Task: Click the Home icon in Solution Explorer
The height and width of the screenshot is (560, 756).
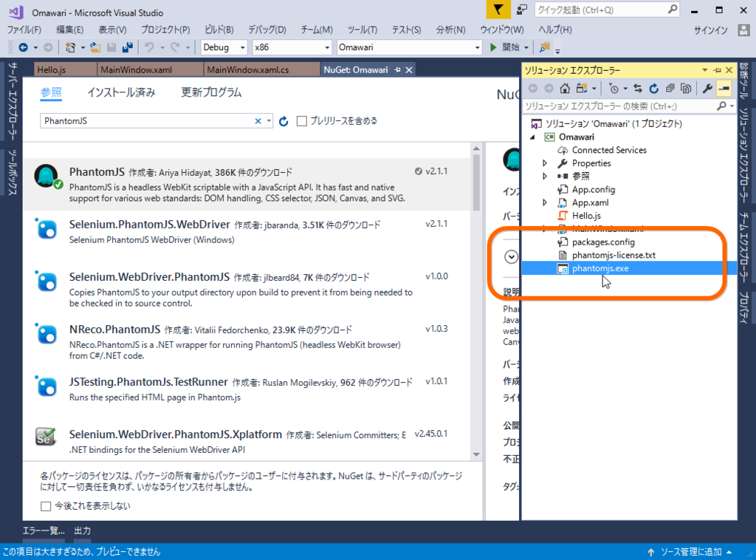Action: 565,88
